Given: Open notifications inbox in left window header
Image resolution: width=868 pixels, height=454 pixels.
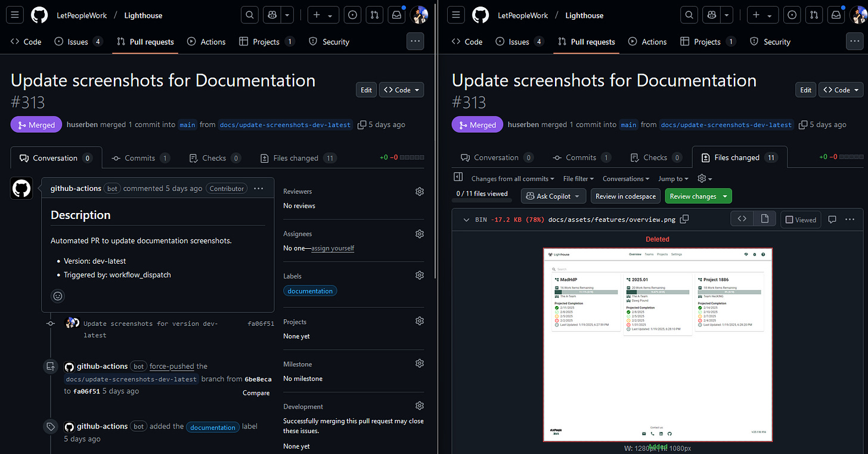Looking at the screenshot, I should [x=396, y=15].
